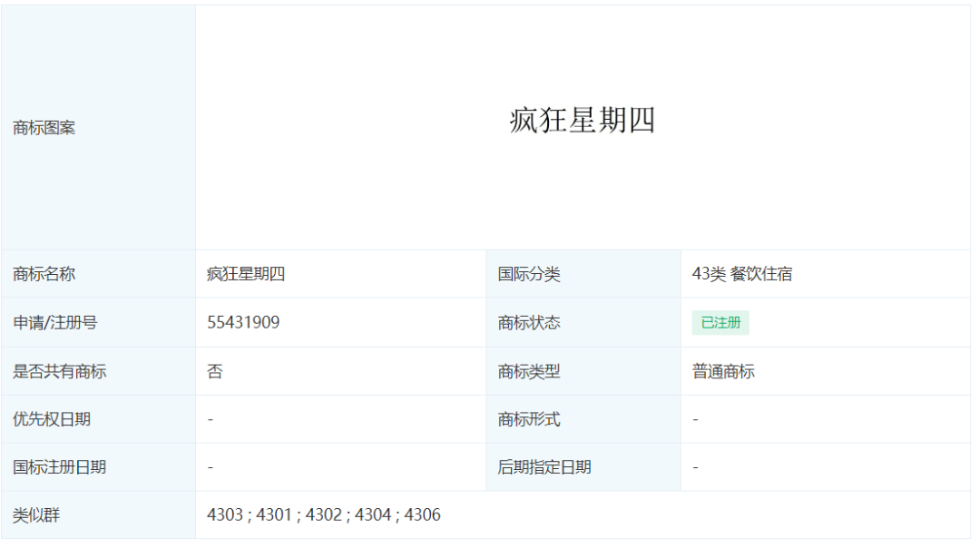Select the 商标名称 label cell

pos(98,274)
